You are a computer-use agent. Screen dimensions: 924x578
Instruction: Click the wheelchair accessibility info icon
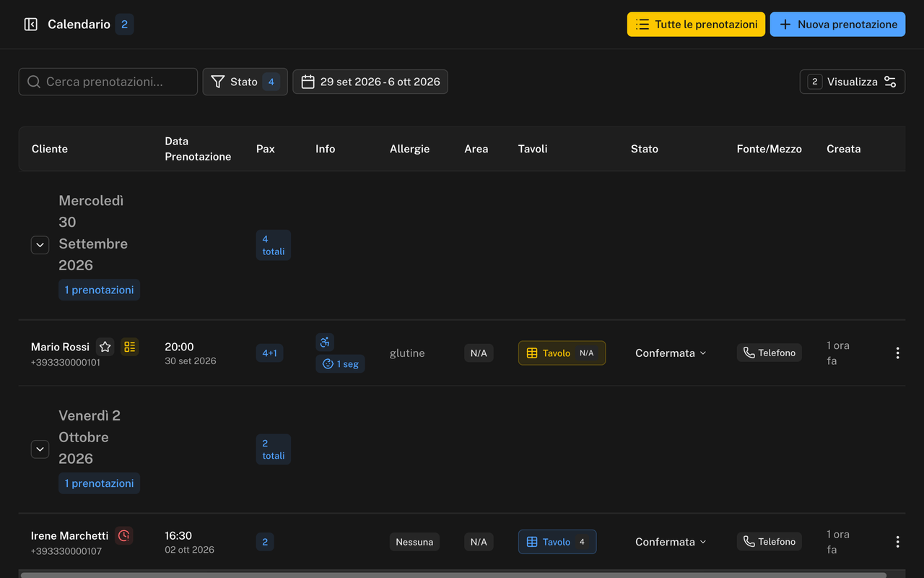click(x=325, y=342)
